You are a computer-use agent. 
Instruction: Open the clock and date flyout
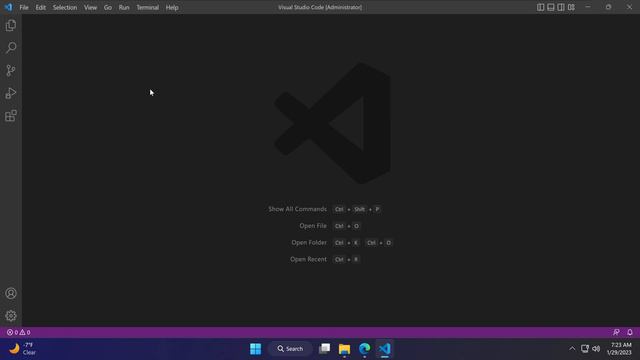[619, 349]
